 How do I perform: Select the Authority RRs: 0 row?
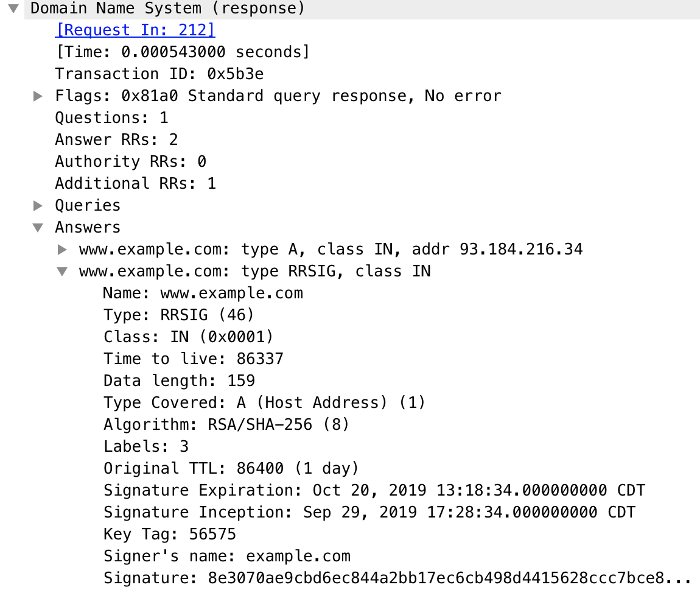[x=131, y=161]
